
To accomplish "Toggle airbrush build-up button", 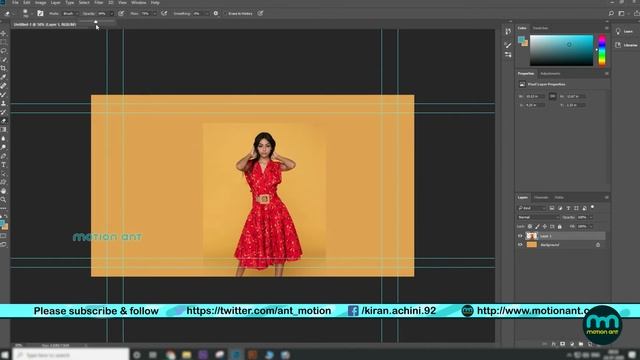I will click(x=164, y=13).
